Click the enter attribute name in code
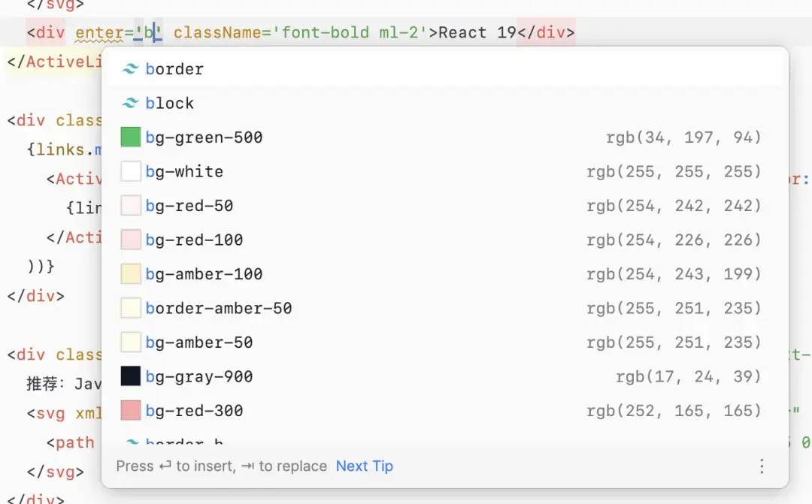The width and height of the screenshot is (812, 504). (99, 32)
